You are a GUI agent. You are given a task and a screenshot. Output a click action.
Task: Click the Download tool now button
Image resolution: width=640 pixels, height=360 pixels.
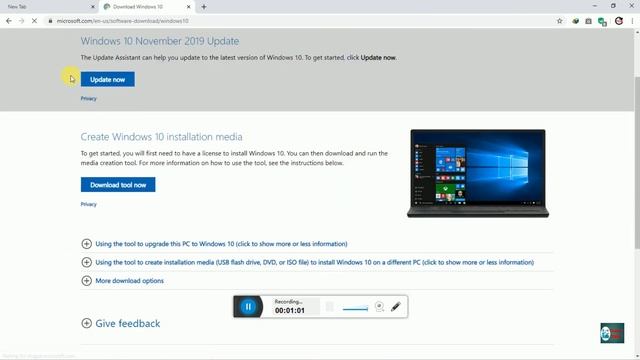click(x=118, y=184)
